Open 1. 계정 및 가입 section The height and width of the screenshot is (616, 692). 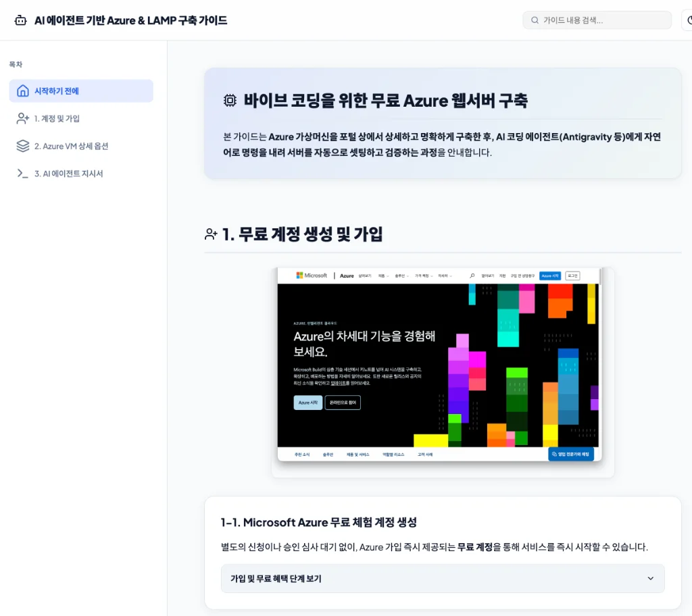click(81, 118)
